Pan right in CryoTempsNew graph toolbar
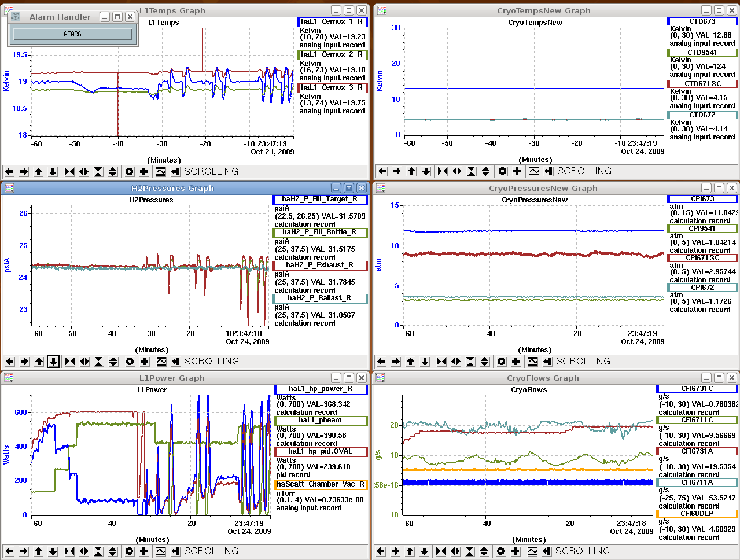Viewport: 740px width, 560px height. (x=397, y=171)
